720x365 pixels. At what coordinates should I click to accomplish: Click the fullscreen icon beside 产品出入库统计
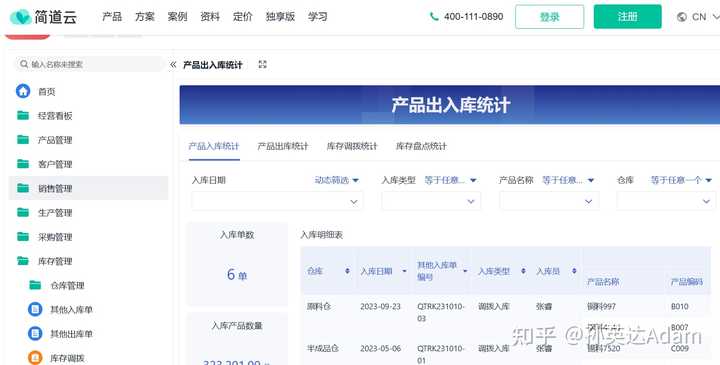[263, 64]
